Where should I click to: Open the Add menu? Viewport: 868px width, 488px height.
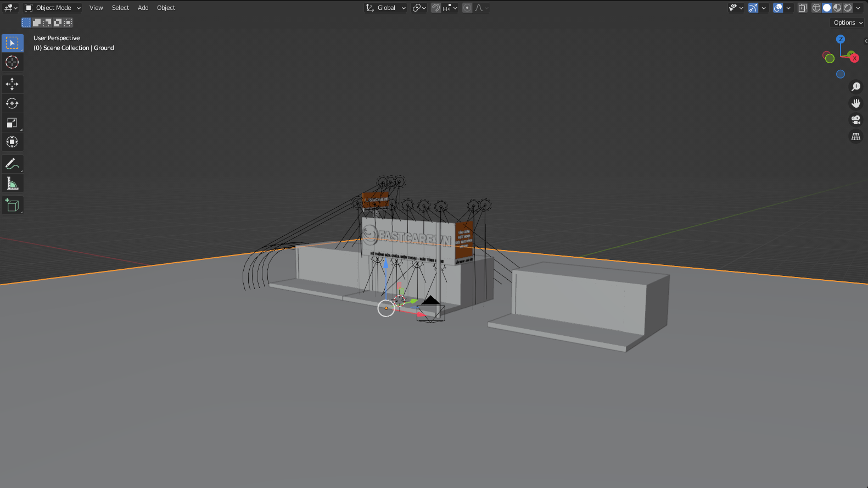pos(143,8)
